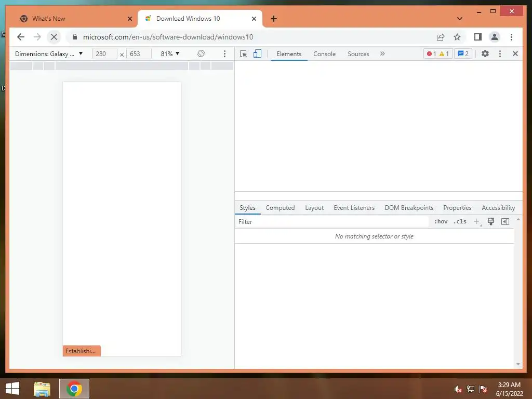Open the Chrome profile avatar menu

495,37
